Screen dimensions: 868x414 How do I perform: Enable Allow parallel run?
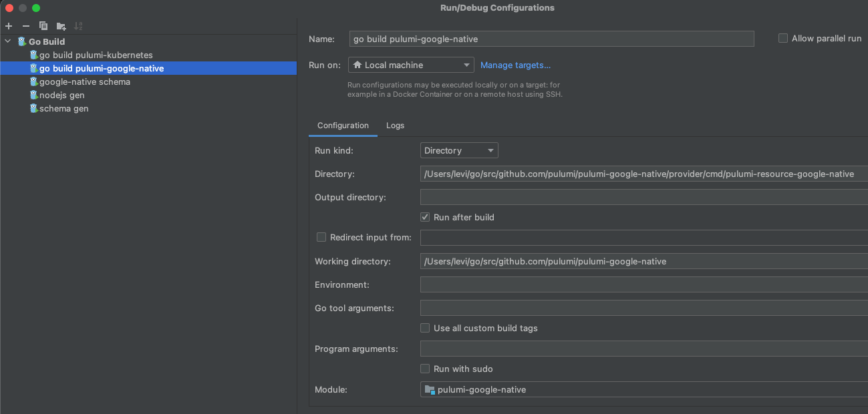(782, 38)
